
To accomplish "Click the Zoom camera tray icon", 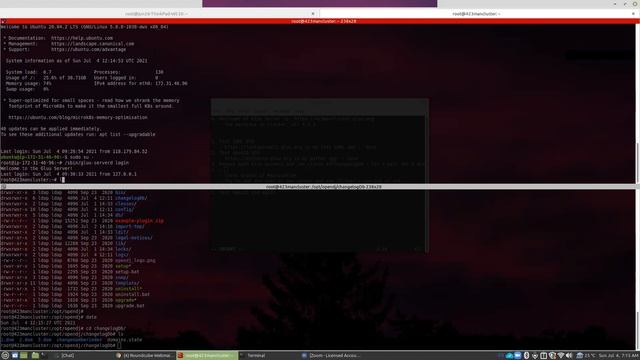I will tap(518, 356).
